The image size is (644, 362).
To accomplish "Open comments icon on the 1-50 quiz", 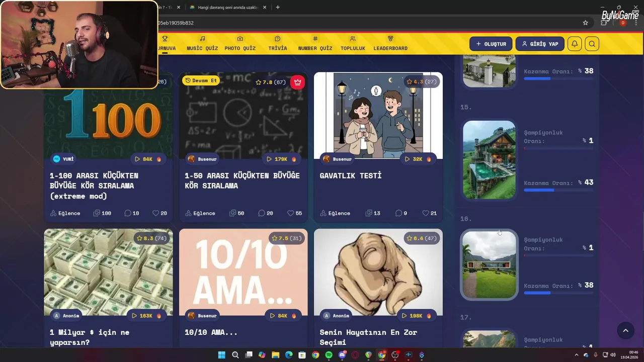I will (x=261, y=213).
